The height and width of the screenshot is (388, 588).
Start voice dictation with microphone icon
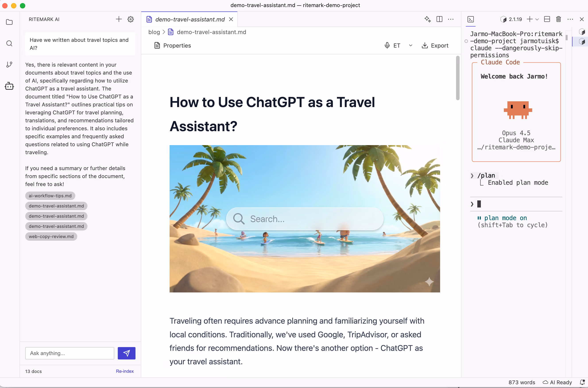point(387,45)
